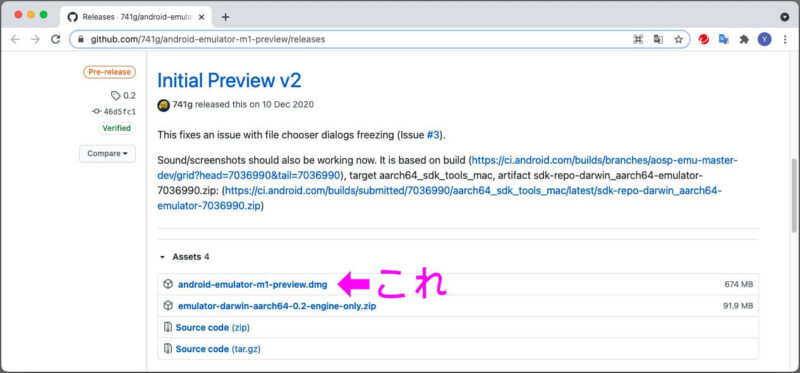The image size is (800, 373).
Task: Click the padlock site info icon
Action: [x=80, y=39]
